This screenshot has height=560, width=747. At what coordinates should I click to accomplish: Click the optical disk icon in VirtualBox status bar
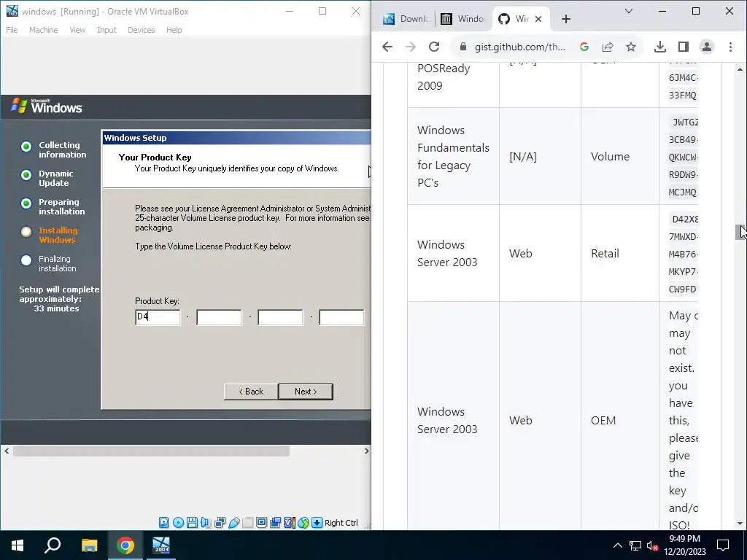click(x=178, y=522)
